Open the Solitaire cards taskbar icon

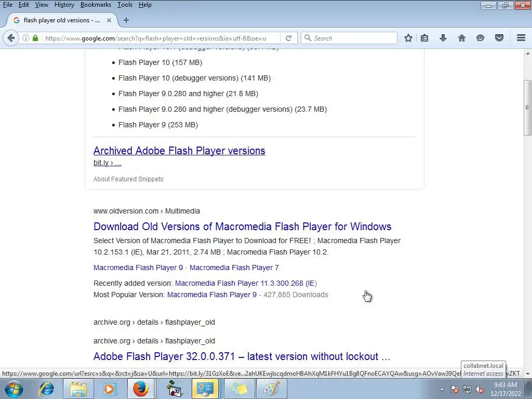[175, 389]
